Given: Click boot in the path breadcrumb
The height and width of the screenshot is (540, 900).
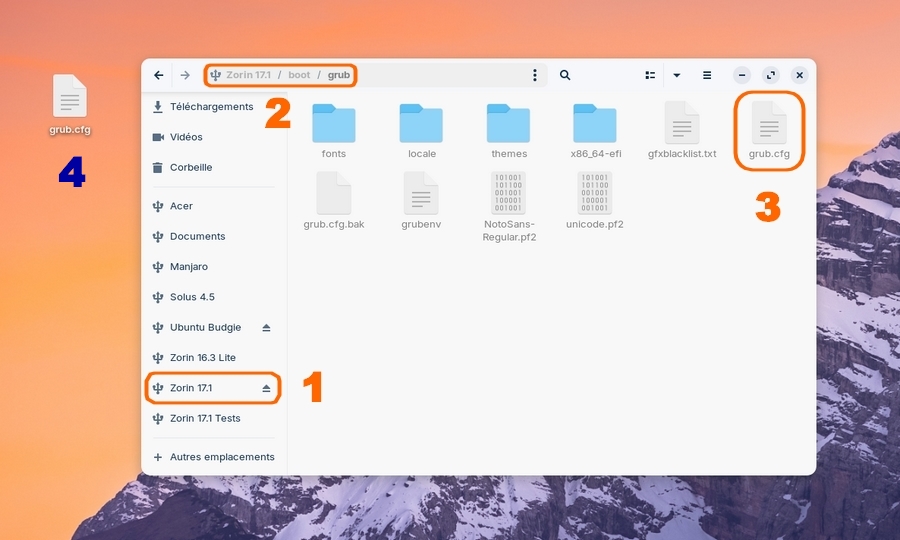Looking at the screenshot, I should click(299, 75).
